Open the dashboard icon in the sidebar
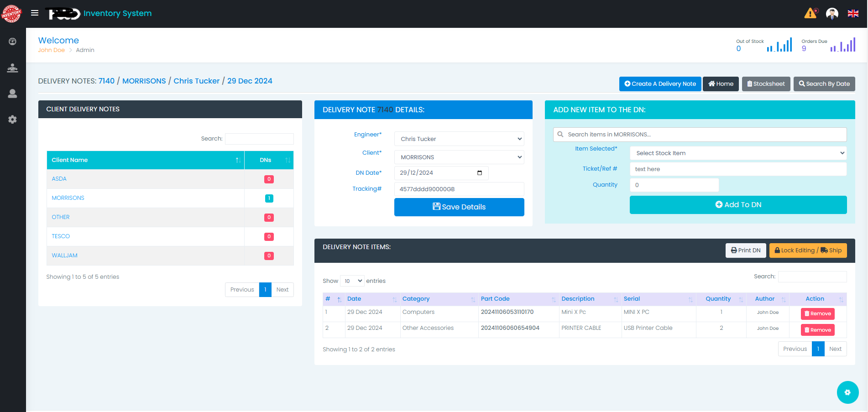Image resolution: width=868 pixels, height=412 pixels. point(13,42)
